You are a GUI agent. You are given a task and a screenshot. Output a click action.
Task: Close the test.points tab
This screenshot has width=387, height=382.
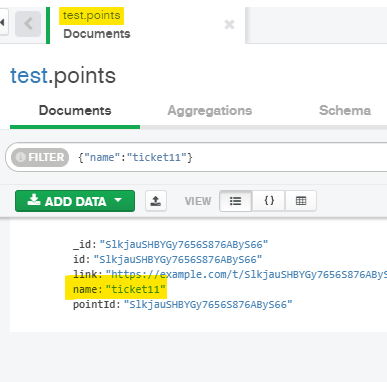coord(229,24)
